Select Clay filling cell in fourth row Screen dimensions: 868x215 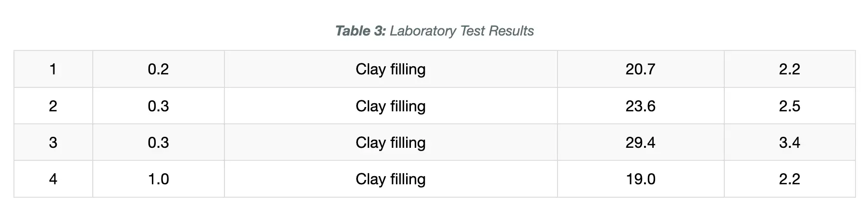391,179
